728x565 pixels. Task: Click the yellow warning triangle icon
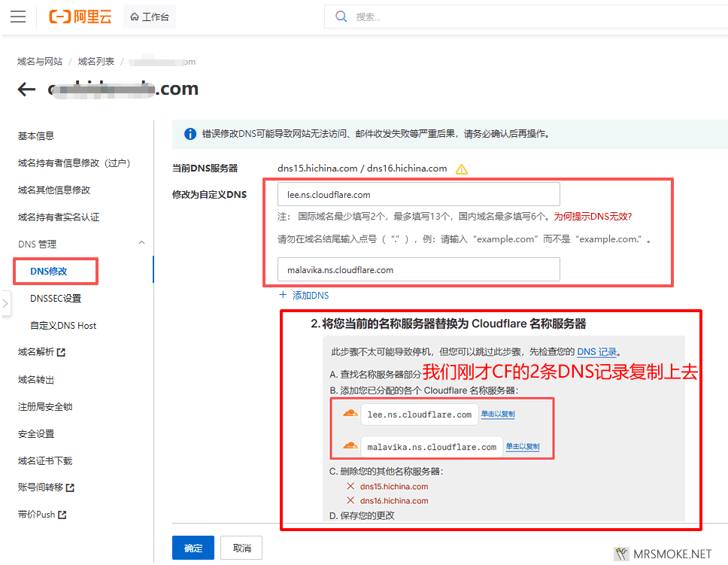pyautogui.click(x=462, y=169)
